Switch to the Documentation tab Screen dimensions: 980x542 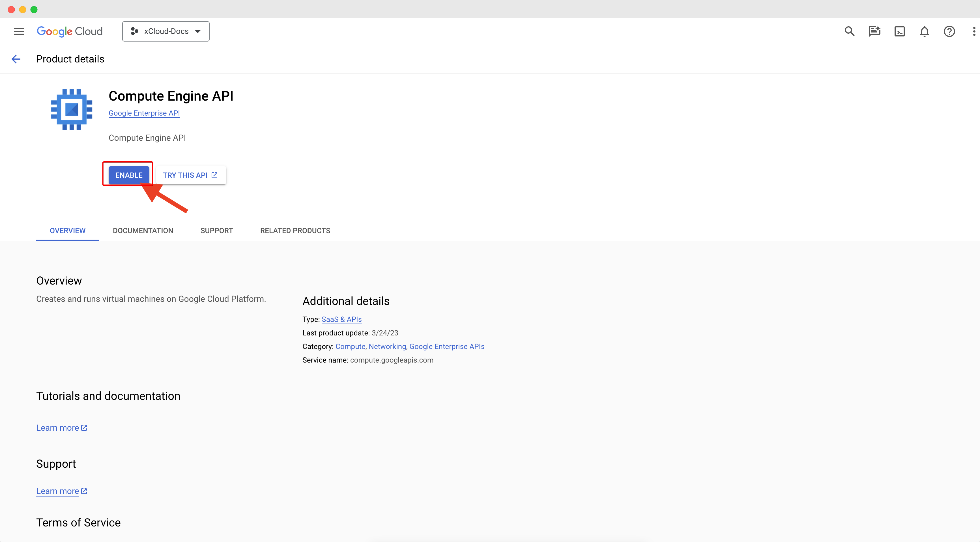143,230
